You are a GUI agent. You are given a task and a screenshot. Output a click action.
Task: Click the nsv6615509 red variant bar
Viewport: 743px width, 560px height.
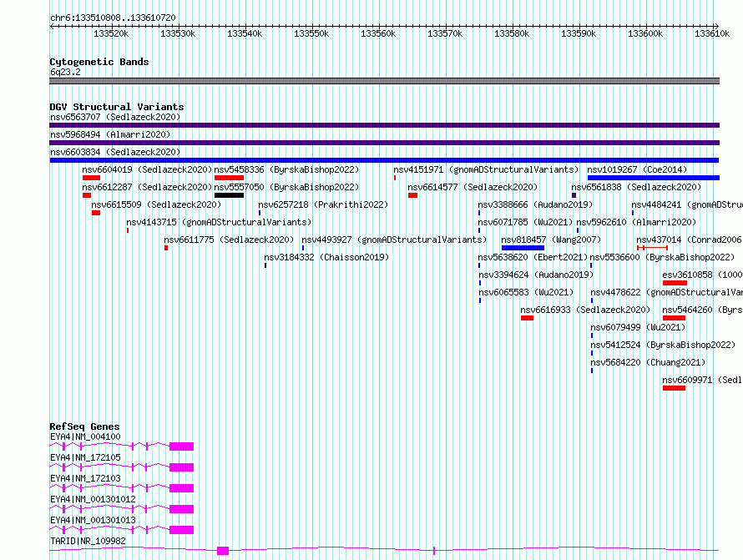pos(96,213)
